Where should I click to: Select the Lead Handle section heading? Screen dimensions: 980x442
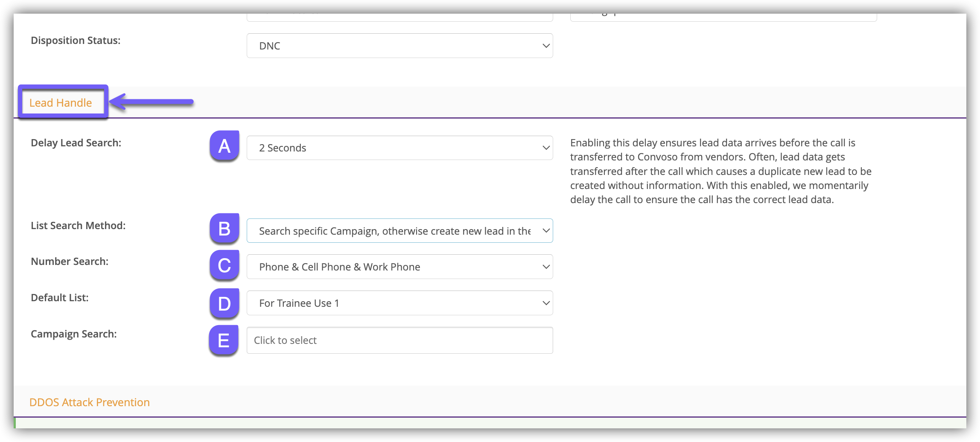tap(61, 103)
